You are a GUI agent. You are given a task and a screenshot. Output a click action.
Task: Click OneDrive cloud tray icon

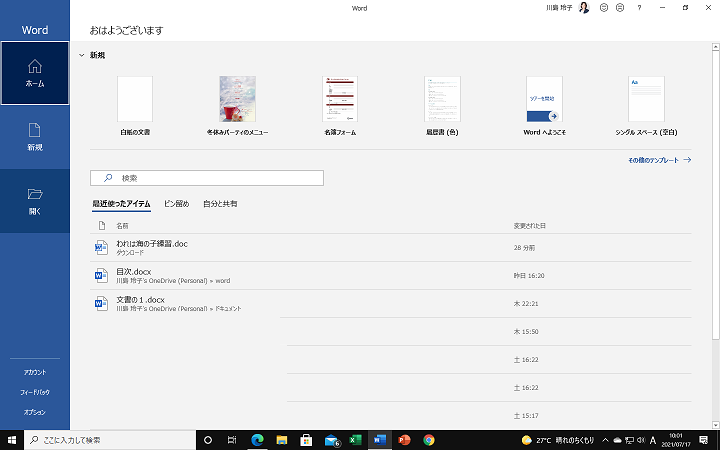pos(618,440)
